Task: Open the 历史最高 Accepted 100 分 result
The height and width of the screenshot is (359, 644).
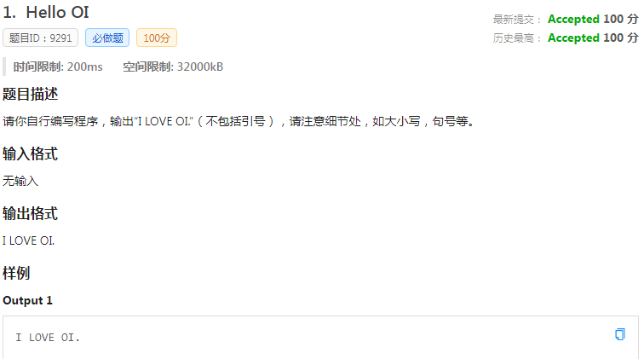Action: pos(593,38)
